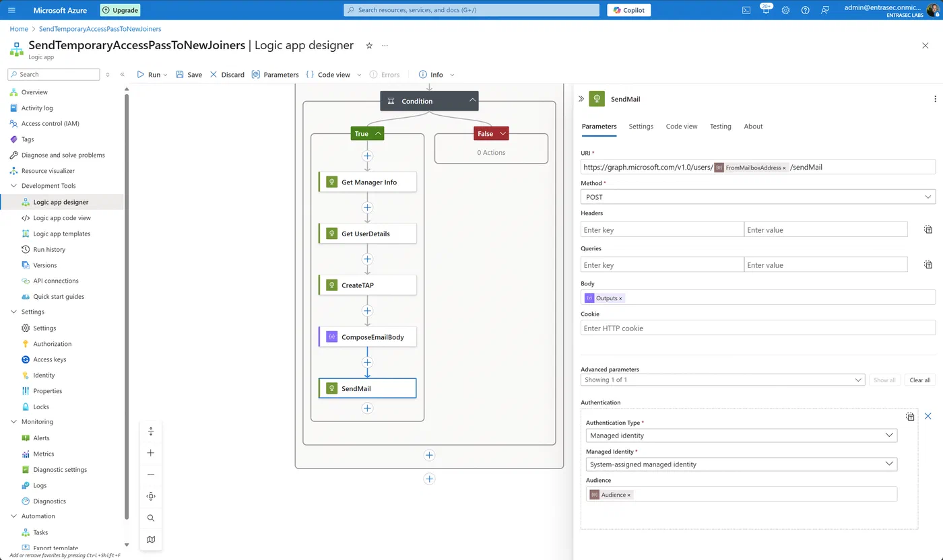Viewport: 943px width, 560px height.
Task: Open the Method POST dropdown
Action: click(x=758, y=197)
